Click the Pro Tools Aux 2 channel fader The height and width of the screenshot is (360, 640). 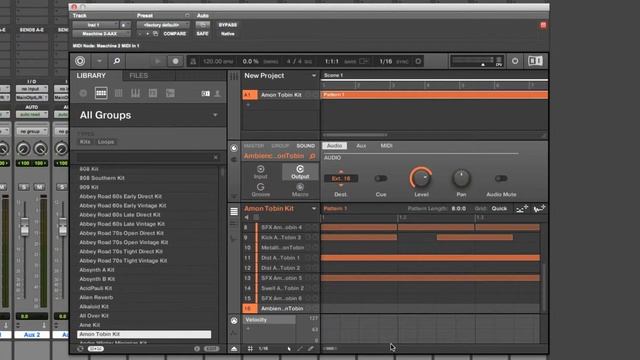tap(25, 227)
